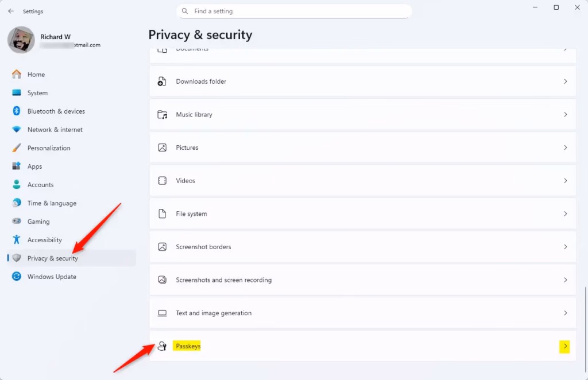Click the Find a setting search field
This screenshot has width=588, height=380.
(x=293, y=11)
